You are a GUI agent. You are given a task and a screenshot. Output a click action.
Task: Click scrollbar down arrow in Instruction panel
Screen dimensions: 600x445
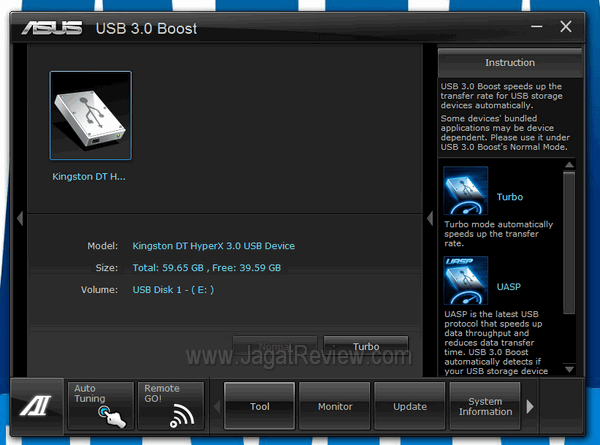click(569, 370)
